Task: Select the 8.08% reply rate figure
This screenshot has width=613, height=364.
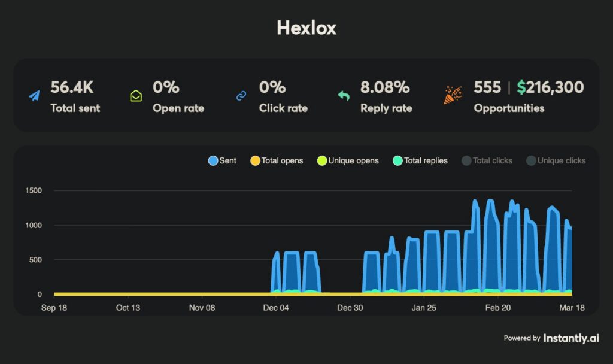Action: tap(385, 87)
